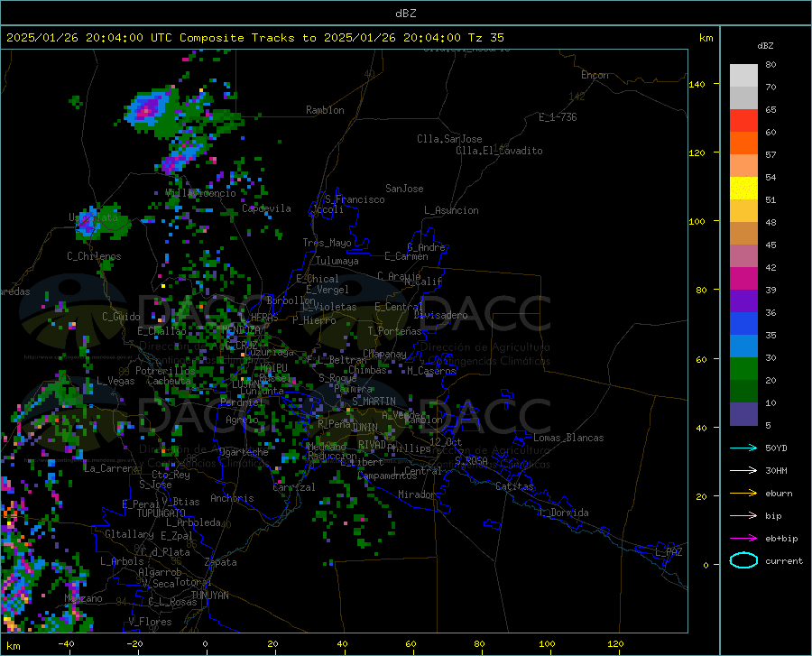Select the brown-orange 48 dBZ color swatch

pyautogui.click(x=743, y=234)
